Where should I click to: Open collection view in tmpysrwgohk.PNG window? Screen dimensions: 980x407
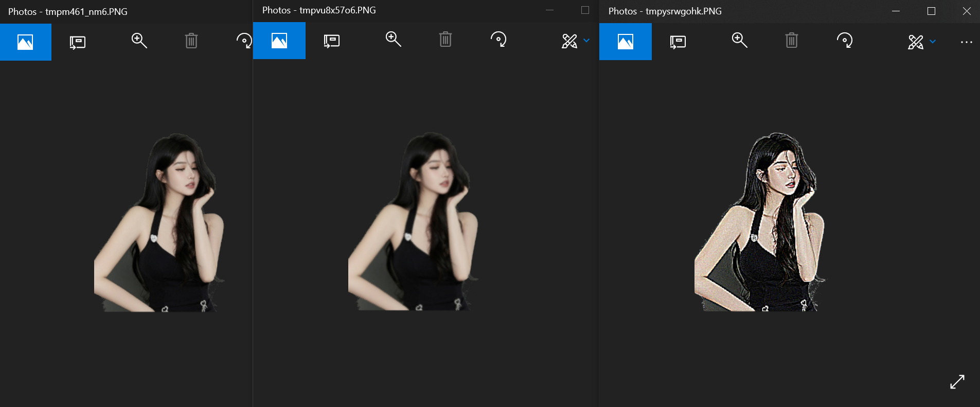coord(626,42)
